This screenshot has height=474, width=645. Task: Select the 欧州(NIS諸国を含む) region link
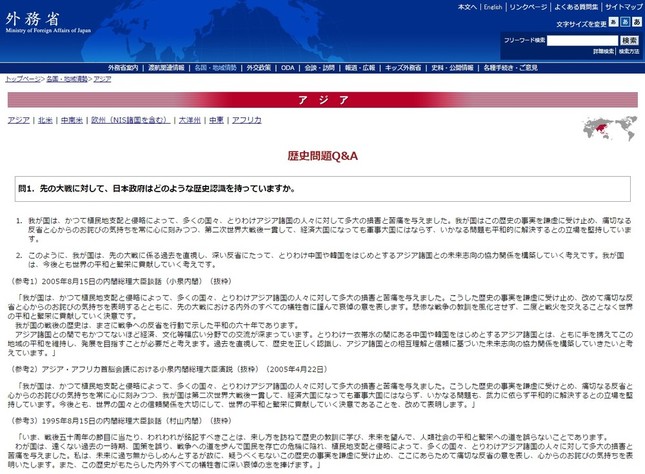[x=130, y=120]
